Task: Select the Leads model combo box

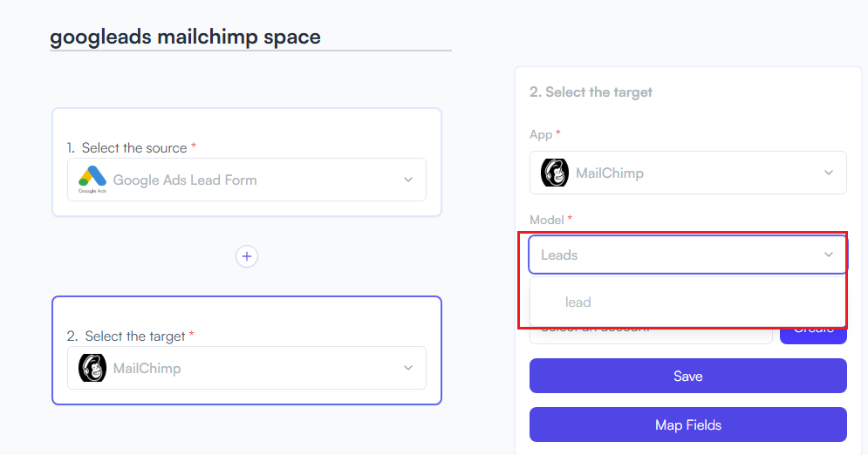Action: 688,255
